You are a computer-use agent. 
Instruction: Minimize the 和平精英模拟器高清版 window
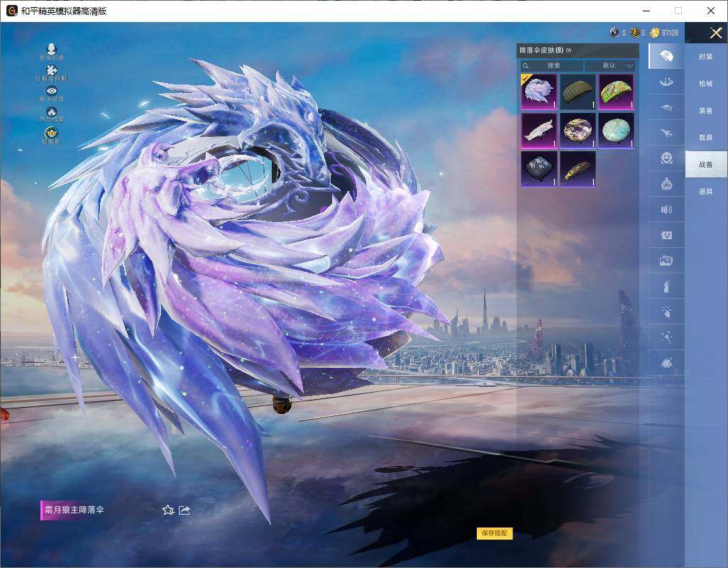click(646, 11)
